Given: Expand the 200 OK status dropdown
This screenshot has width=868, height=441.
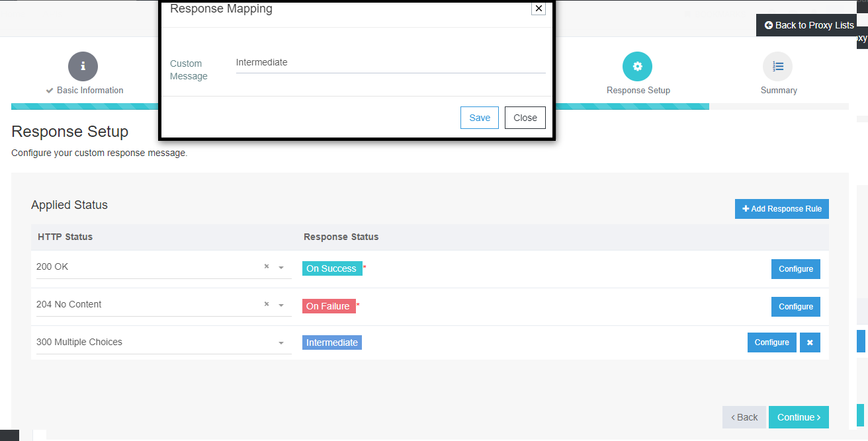Looking at the screenshot, I should pyautogui.click(x=281, y=266).
